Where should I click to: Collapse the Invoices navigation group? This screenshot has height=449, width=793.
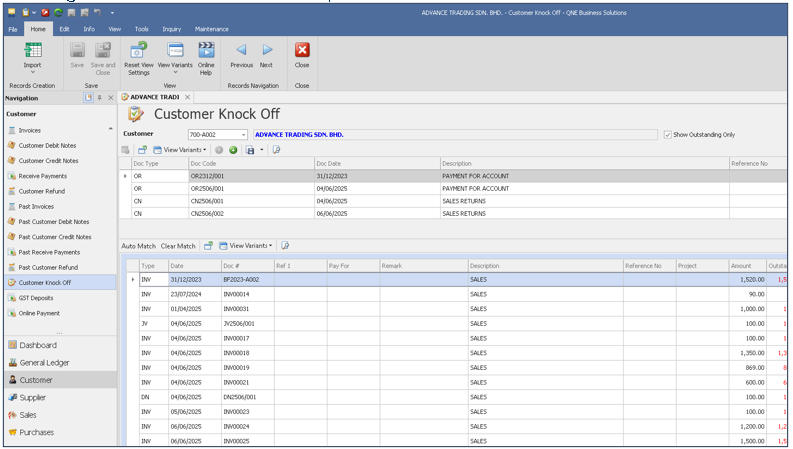point(110,129)
